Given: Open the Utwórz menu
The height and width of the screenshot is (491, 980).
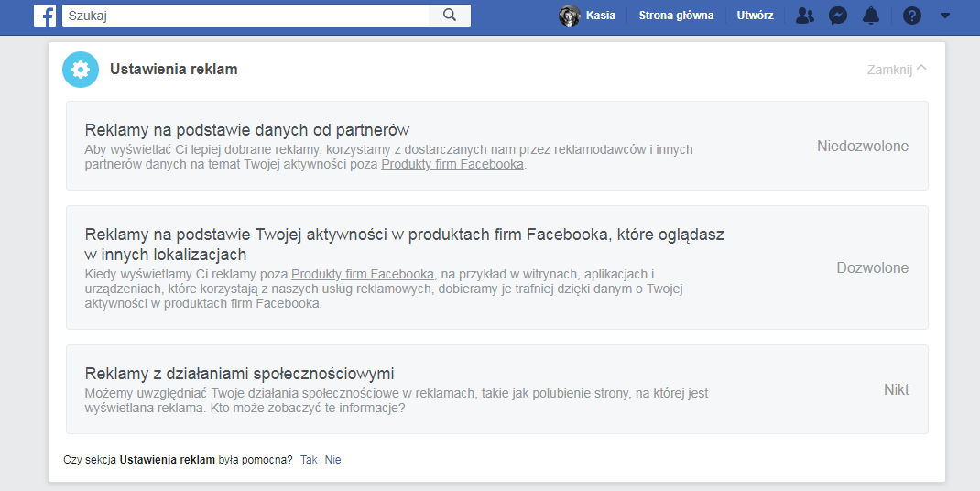Looking at the screenshot, I should 755,16.
